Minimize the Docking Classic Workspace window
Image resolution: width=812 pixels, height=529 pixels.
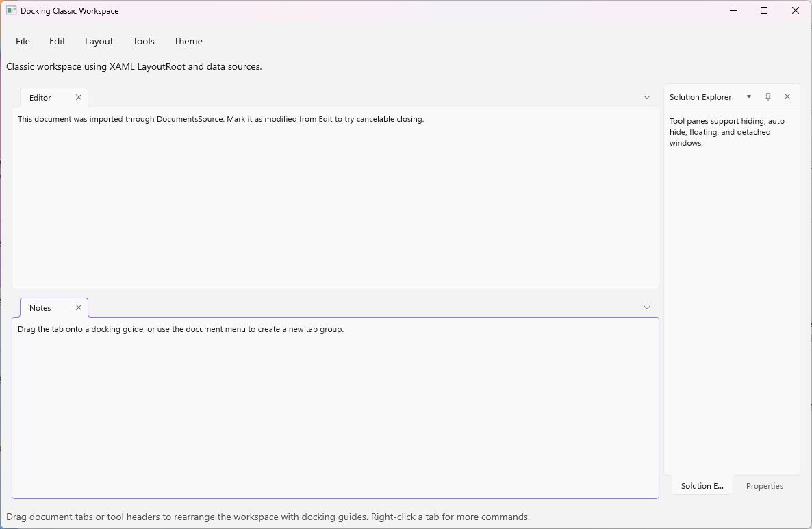coord(733,10)
